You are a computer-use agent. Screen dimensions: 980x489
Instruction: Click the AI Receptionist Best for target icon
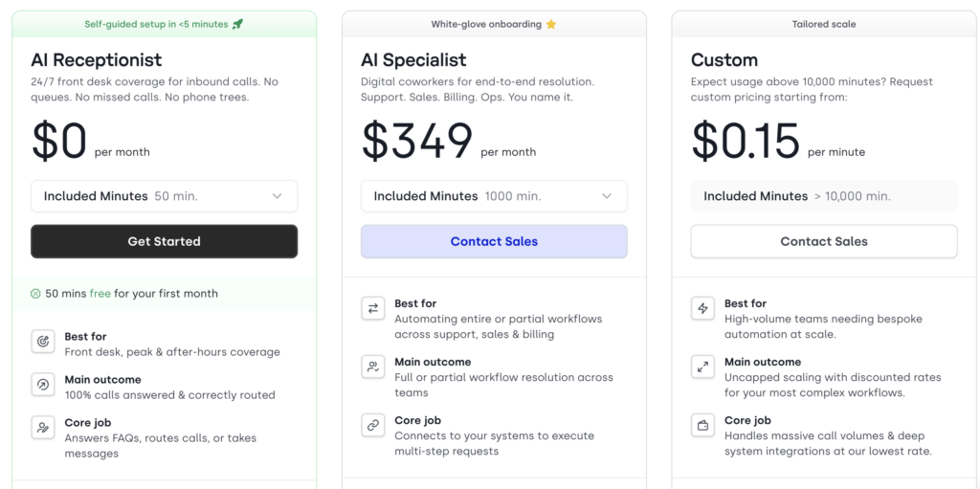[x=43, y=342]
